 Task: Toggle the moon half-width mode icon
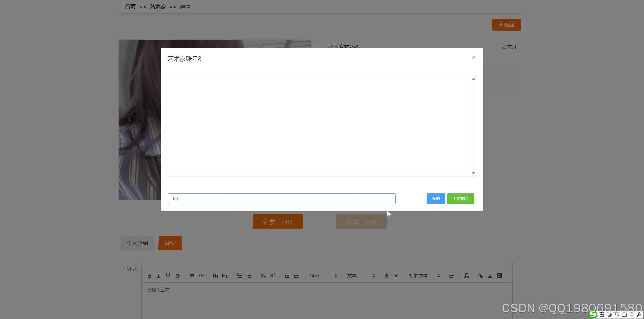coord(609,315)
